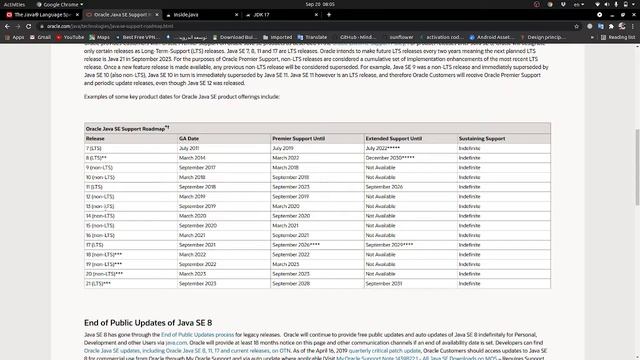
Task: Open the date and time clock menu
Action: [x=320, y=4]
